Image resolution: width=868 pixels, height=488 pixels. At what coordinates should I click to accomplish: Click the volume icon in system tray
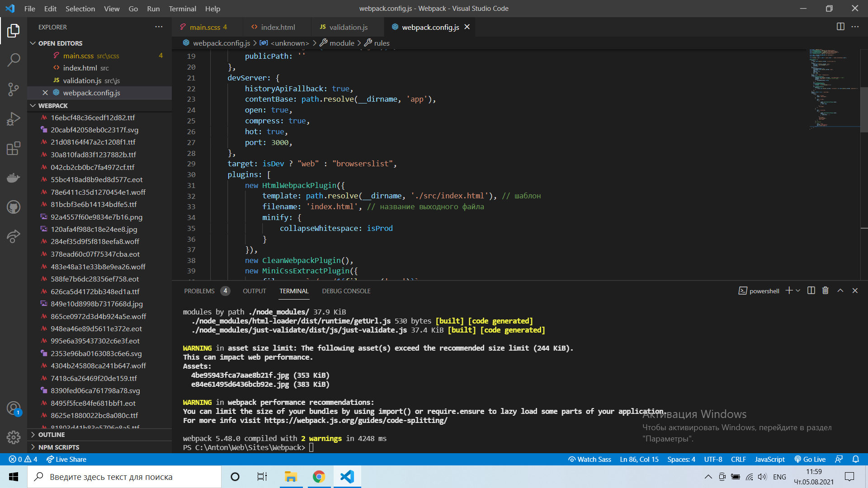pyautogui.click(x=762, y=477)
